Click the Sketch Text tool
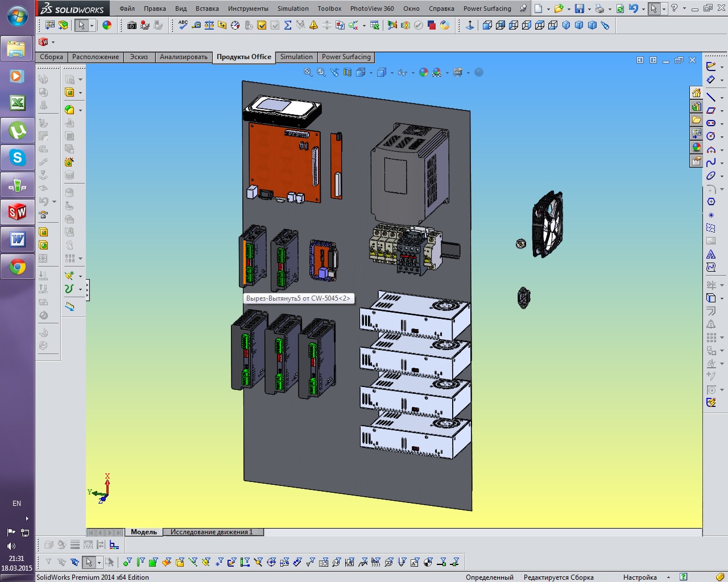This screenshot has width=728, height=582. click(x=711, y=255)
